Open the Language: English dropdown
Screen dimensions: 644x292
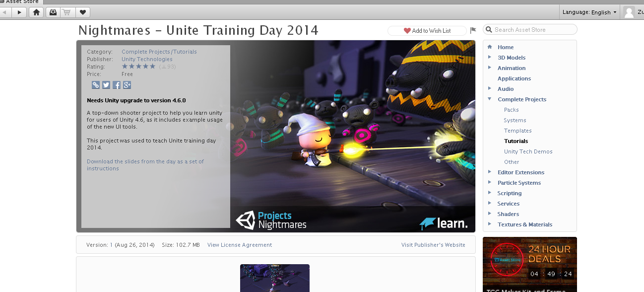(589, 12)
